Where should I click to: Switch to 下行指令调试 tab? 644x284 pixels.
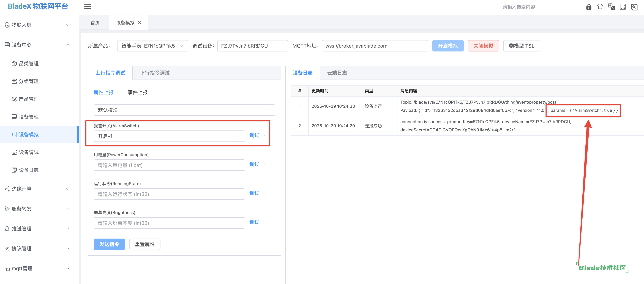point(154,73)
